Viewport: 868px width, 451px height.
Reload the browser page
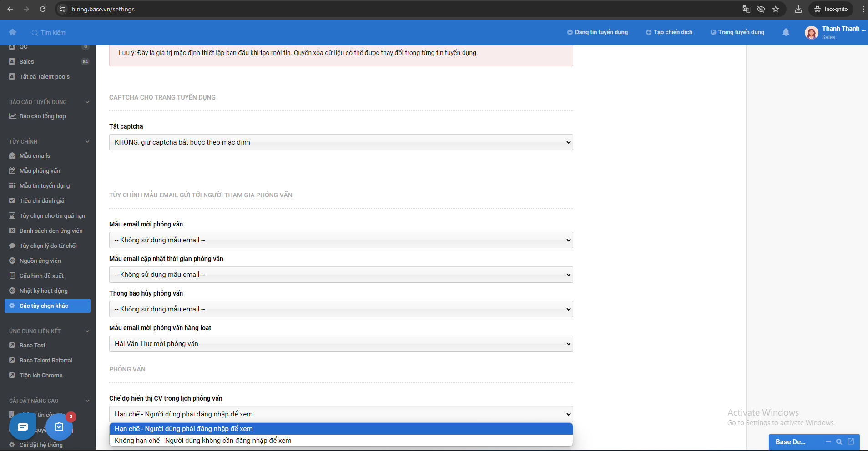43,9
